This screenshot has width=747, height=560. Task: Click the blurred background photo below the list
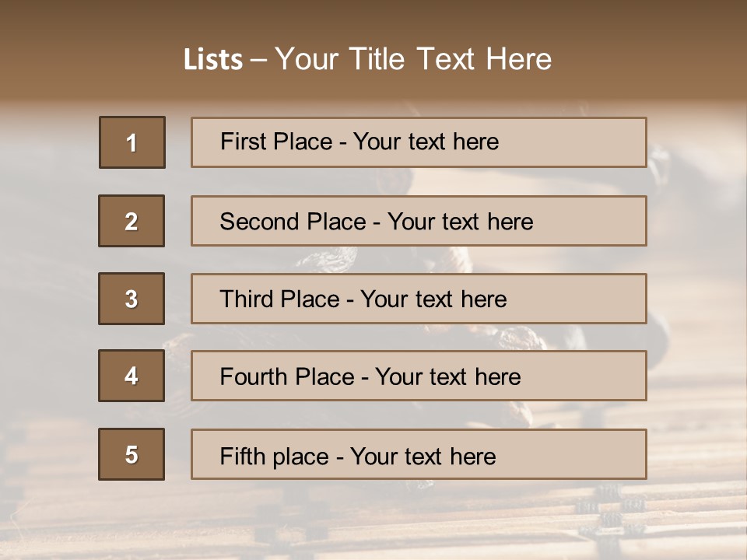[x=373, y=521]
